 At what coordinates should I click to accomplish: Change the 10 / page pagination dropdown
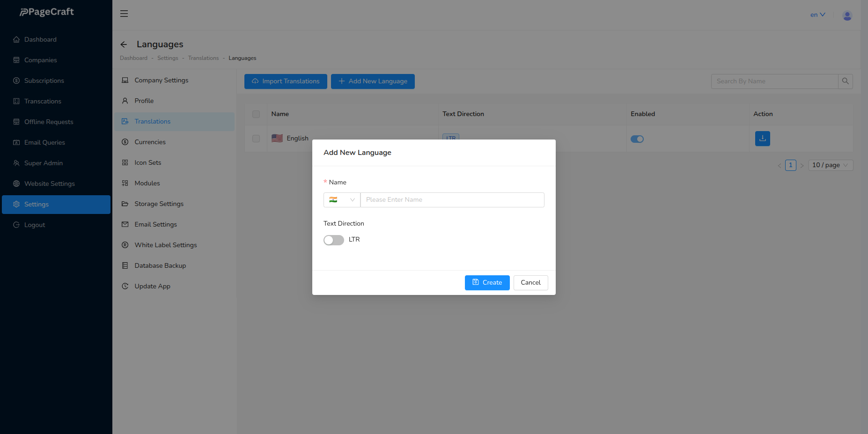pyautogui.click(x=830, y=165)
